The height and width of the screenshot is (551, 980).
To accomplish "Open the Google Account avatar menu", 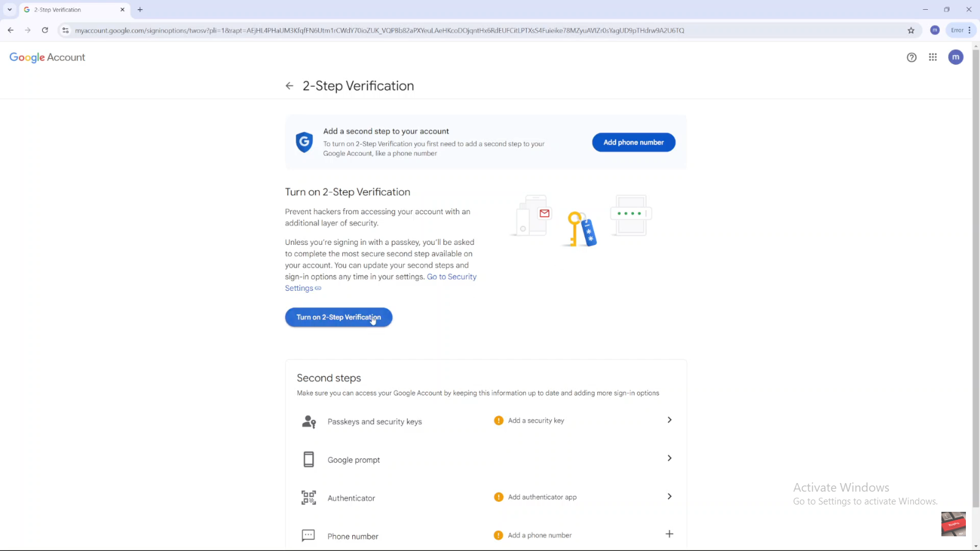I will [956, 57].
